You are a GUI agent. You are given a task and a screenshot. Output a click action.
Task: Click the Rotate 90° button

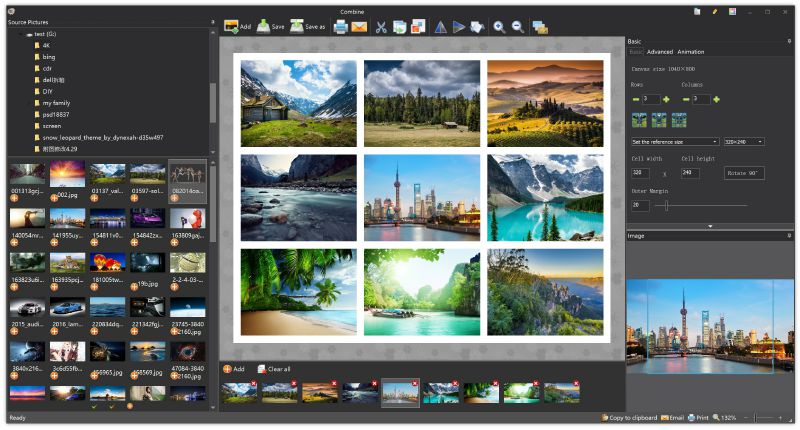(744, 173)
